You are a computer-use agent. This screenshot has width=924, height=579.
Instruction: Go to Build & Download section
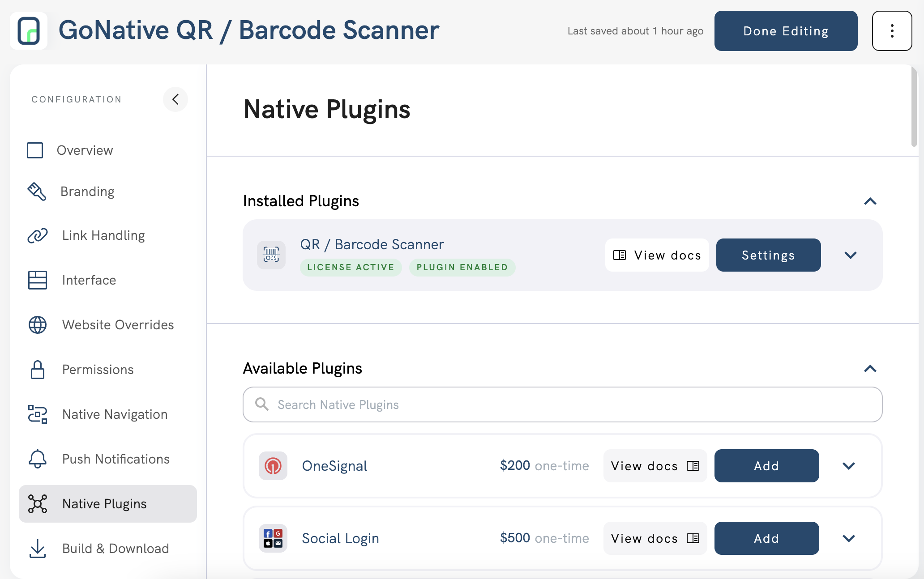[115, 549]
